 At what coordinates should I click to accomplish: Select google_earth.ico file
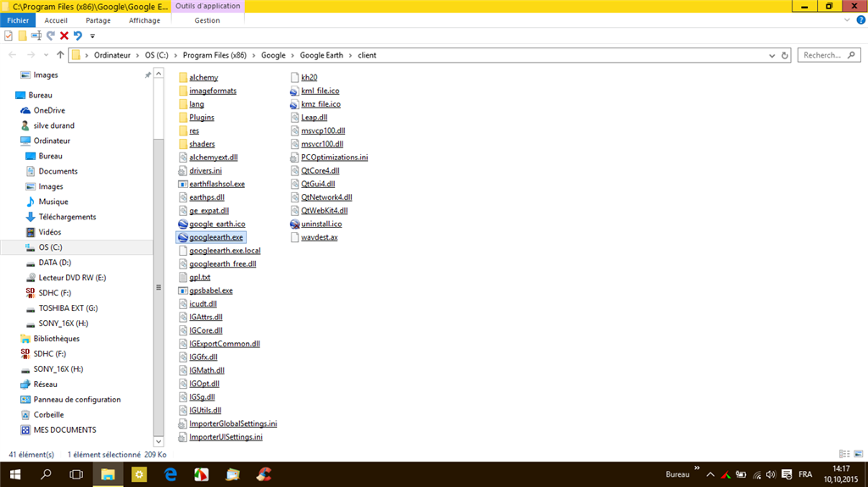pyautogui.click(x=211, y=224)
